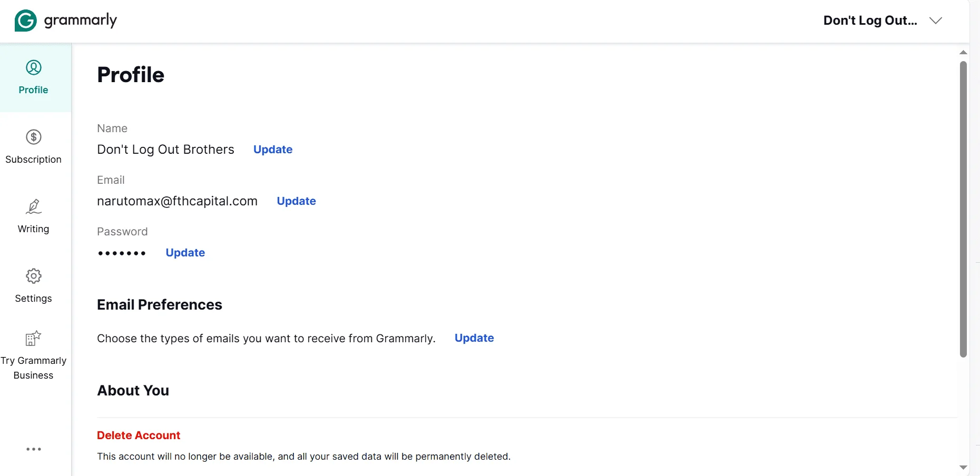The width and height of the screenshot is (980, 476).
Task: Click the vertical scrollbar thumb
Action: (x=963, y=210)
